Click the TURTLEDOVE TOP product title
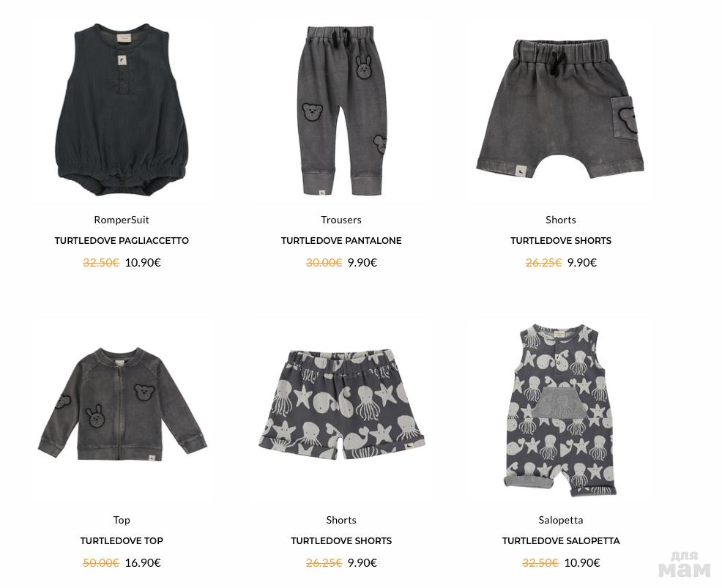This screenshot has width=722, height=588. click(122, 541)
